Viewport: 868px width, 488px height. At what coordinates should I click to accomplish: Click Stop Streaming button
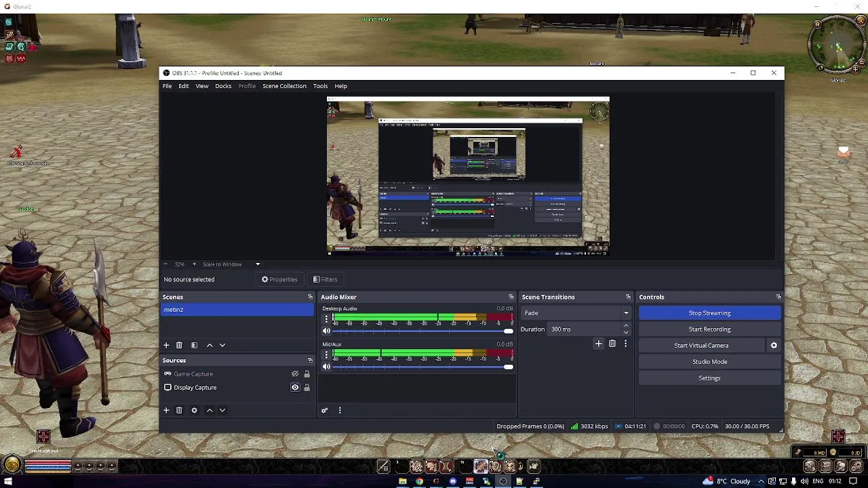(x=709, y=313)
